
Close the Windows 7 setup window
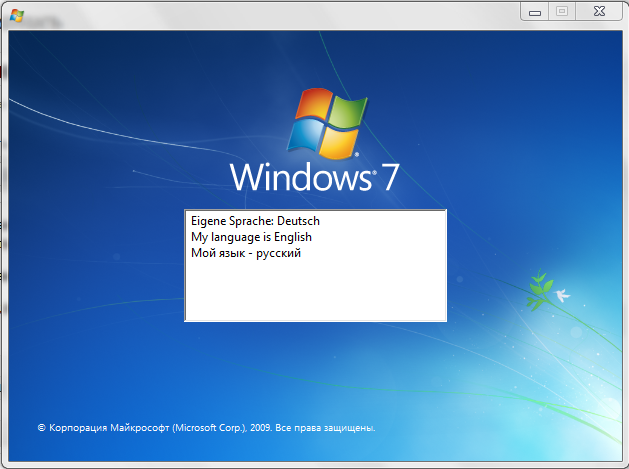coord(599,11)
